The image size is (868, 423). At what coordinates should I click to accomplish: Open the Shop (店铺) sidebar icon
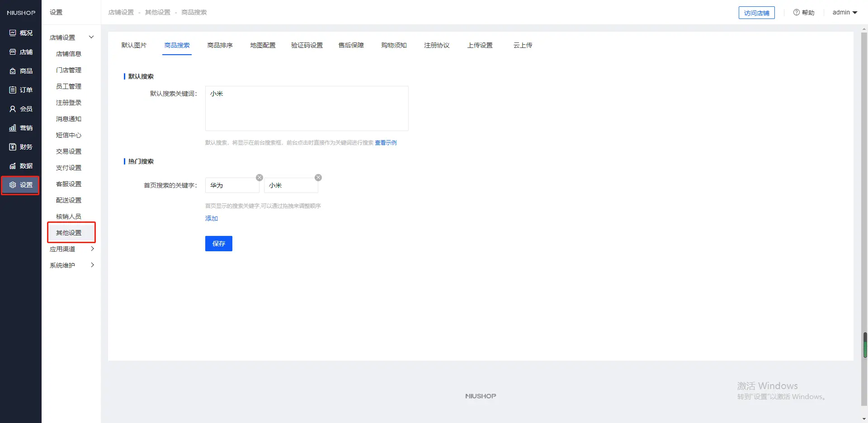click(x=13, y=52)
